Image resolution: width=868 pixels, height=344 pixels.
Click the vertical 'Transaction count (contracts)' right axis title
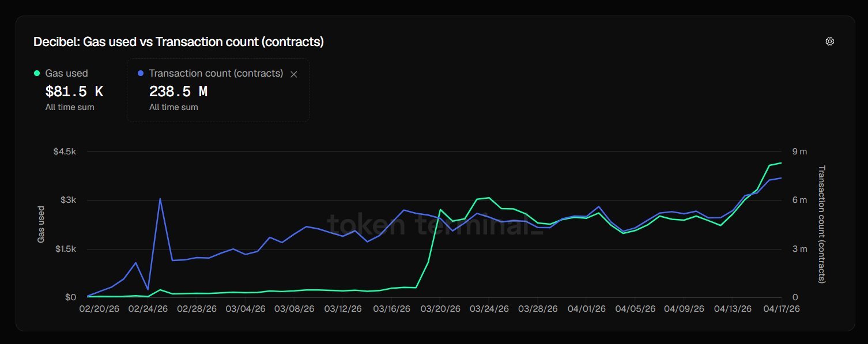[x=822, y=224]
